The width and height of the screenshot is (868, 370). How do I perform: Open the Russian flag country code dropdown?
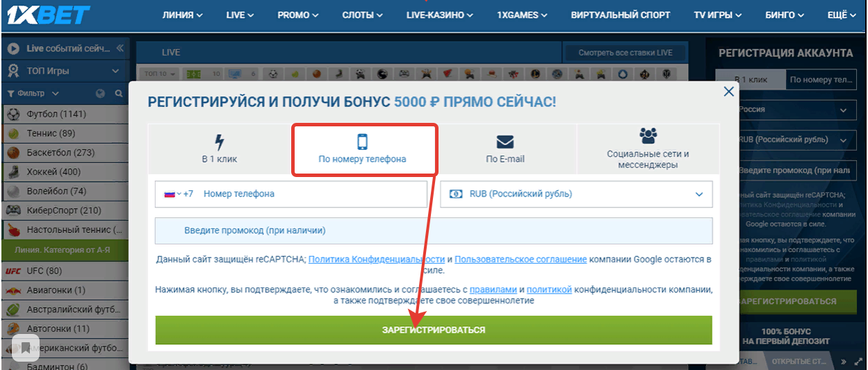[172, 194]
